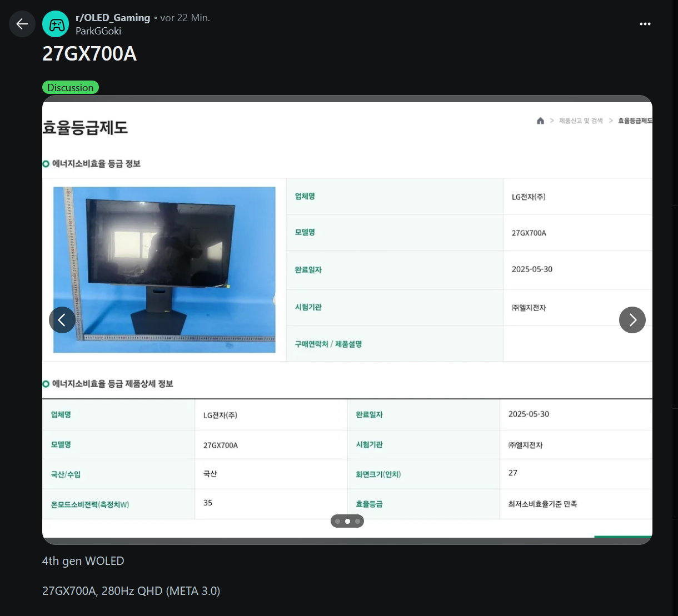Click the home icon in the breadcrumb
678x616 pixels.
[540, 121]
